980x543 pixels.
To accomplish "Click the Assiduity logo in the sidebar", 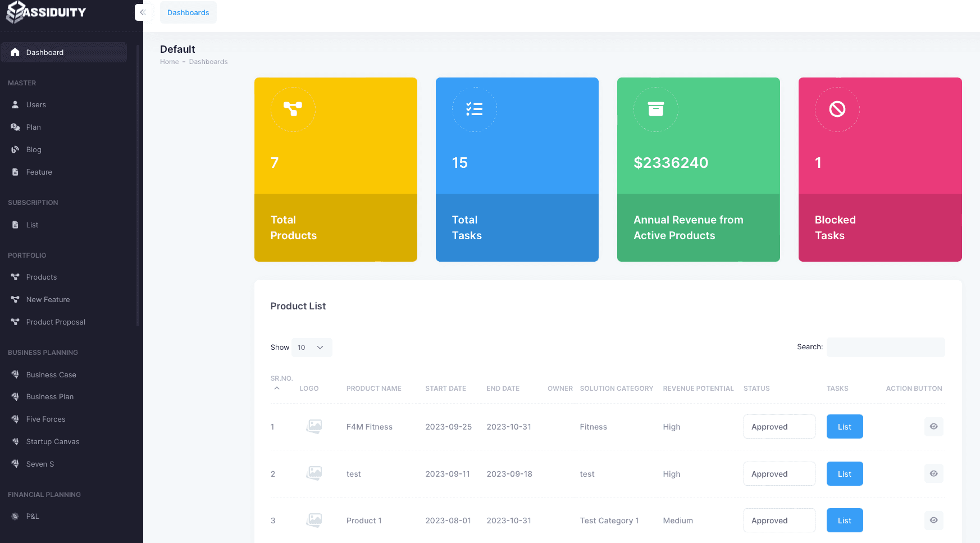I will 46,12.
